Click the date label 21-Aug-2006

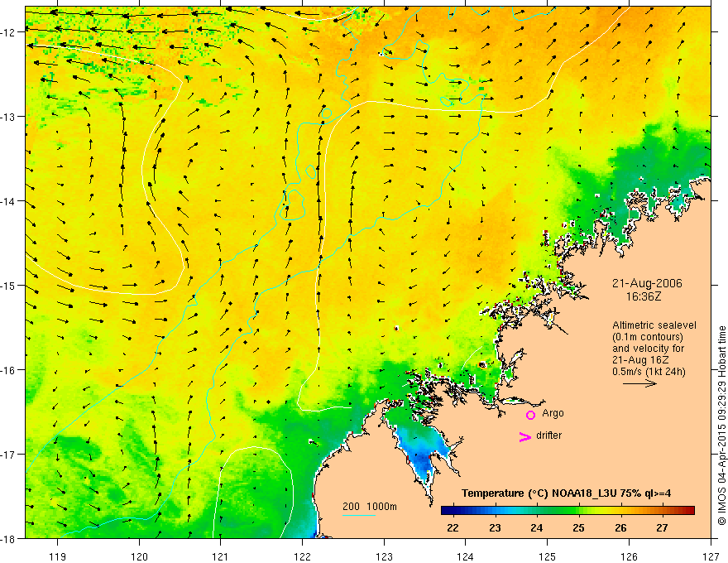click(647, 283)
